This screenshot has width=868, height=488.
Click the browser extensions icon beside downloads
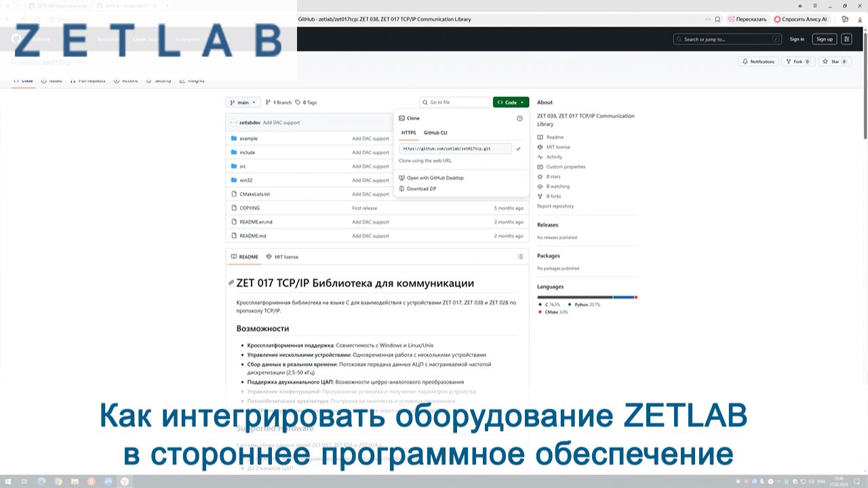pyautogui.click(x=845, y=19)
